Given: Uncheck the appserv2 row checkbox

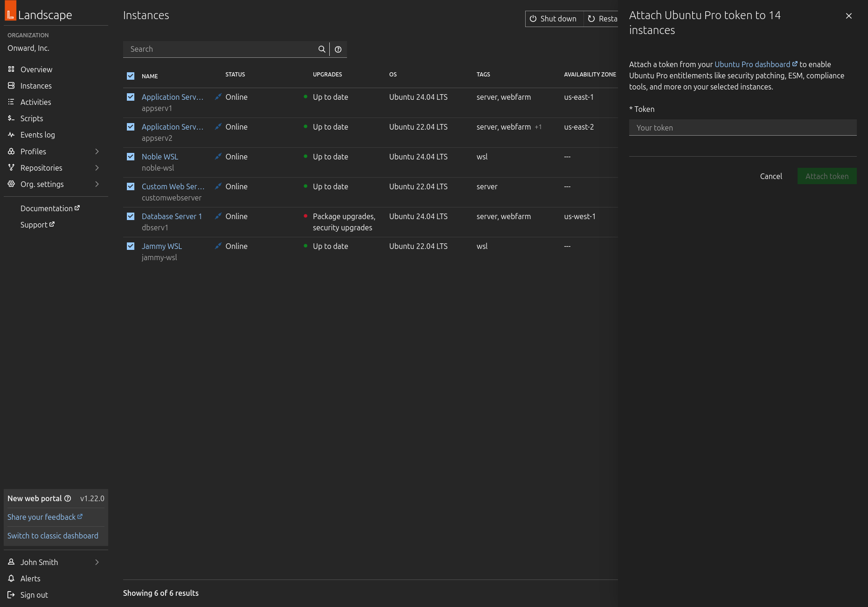Looking at the screenshot, I should (131, 127).
